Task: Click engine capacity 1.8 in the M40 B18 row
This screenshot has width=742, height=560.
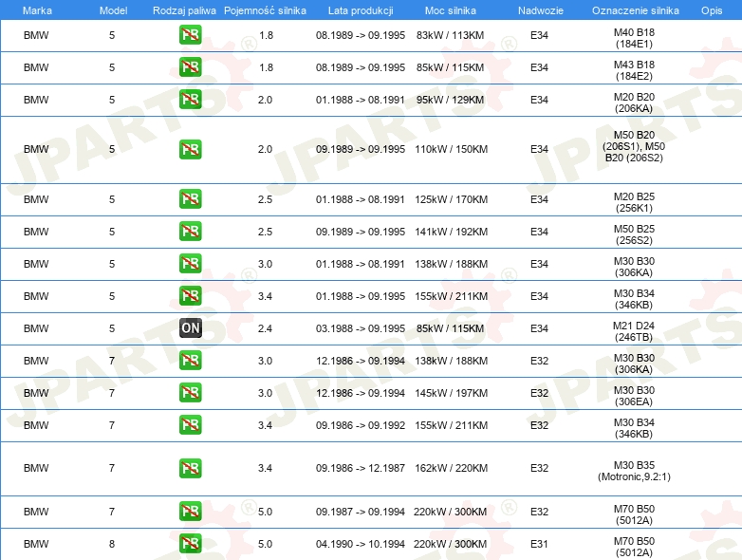Action: point(266,35)
